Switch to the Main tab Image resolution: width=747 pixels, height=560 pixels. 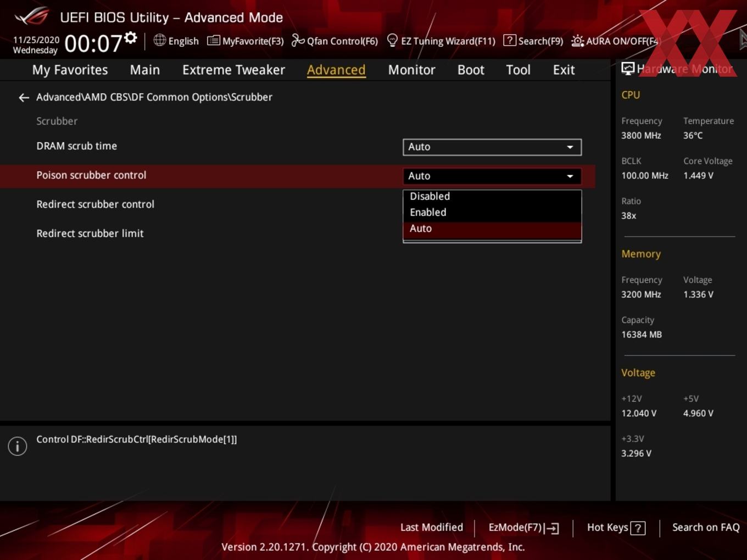point(145,70)
